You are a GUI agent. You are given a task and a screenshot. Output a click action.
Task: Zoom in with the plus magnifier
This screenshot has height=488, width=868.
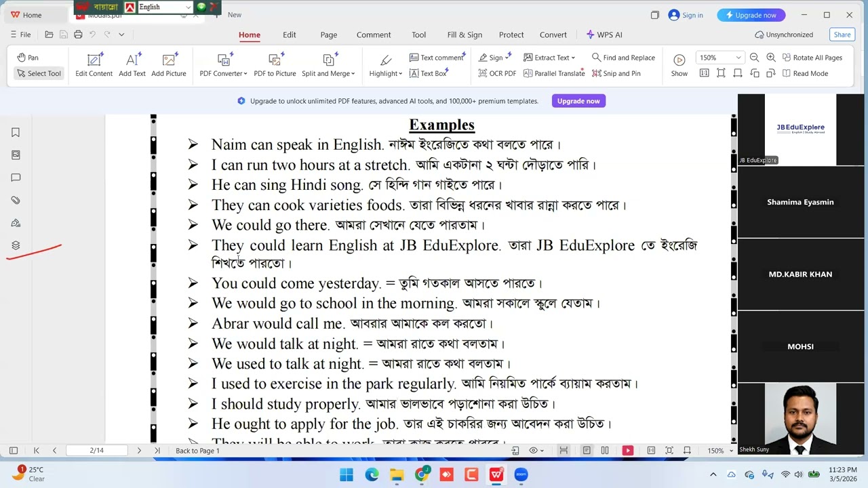(x=771, y=58)
